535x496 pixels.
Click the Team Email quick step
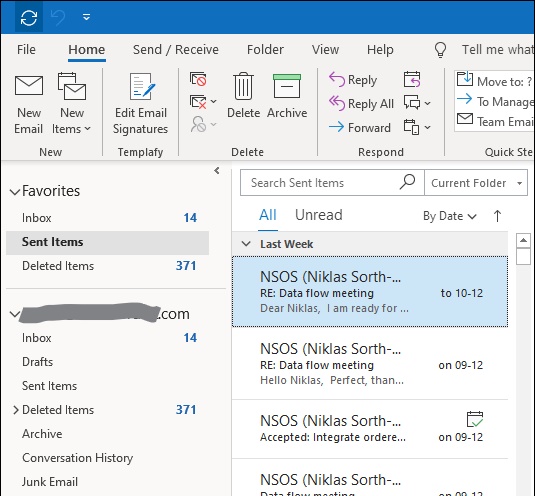495,121
